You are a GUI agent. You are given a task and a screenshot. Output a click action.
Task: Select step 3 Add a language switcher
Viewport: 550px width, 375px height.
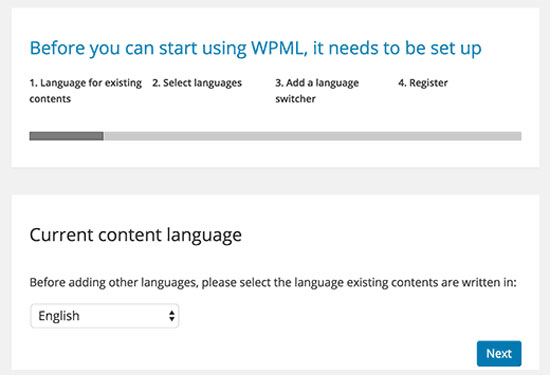[x=317, y=91]
